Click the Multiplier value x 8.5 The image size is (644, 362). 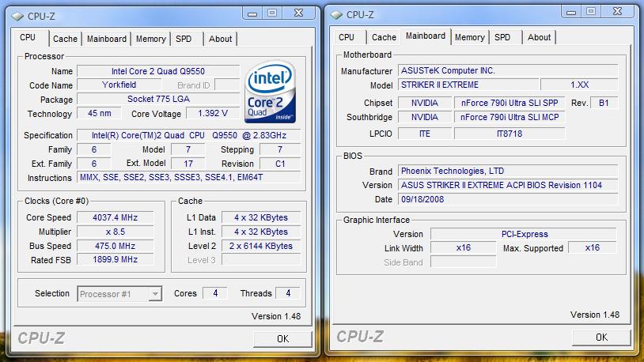[x=115, y=232]
